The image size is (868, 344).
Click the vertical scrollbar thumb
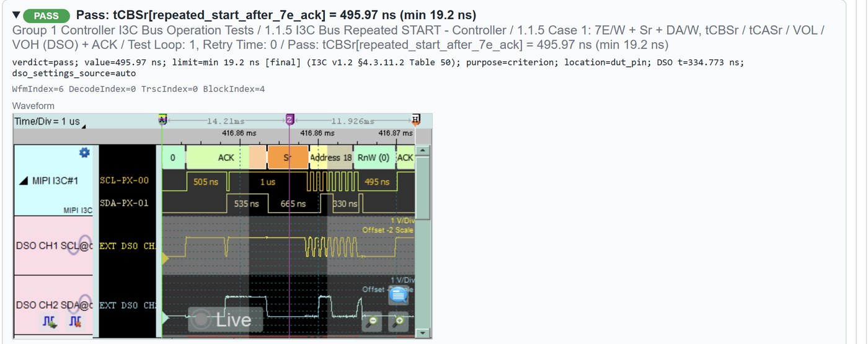coord(423,188)
